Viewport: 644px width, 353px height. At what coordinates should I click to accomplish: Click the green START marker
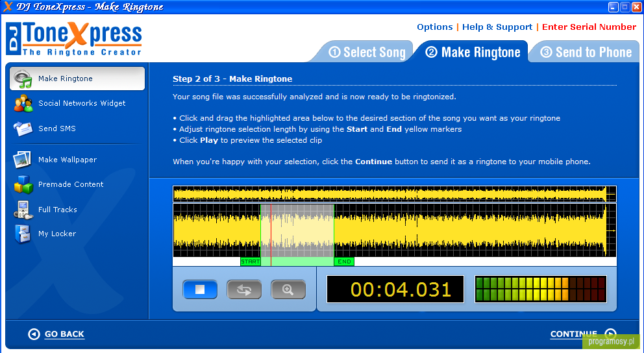(250, 262)
